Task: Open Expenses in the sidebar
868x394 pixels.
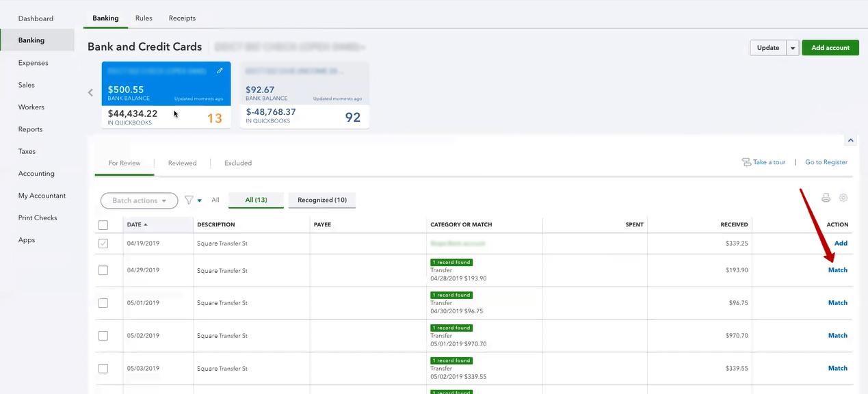Action: 33,63
